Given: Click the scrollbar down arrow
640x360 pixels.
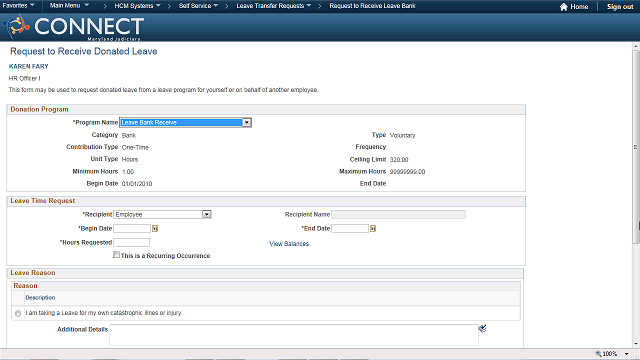Looking at the screenshot, I should 636,344.
